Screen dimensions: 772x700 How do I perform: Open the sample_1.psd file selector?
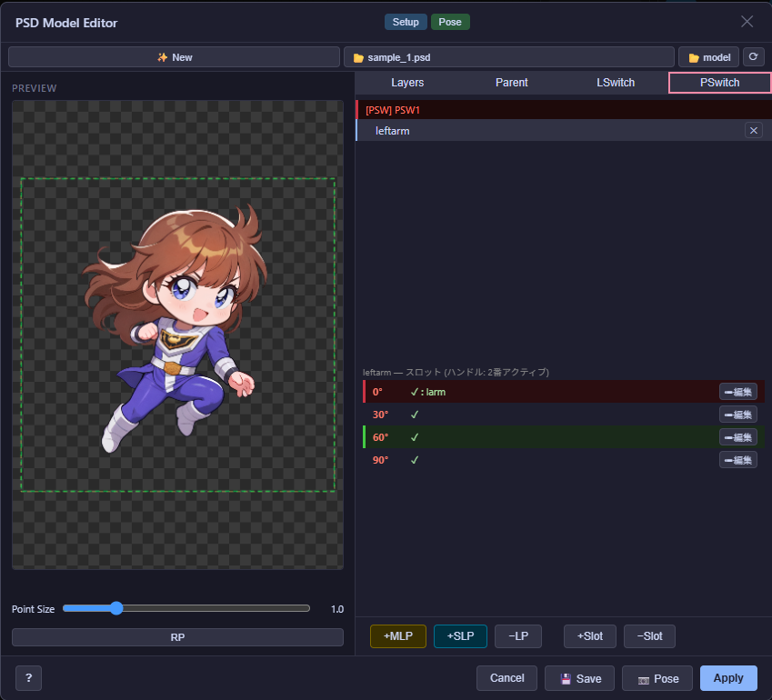click(508, 57)
